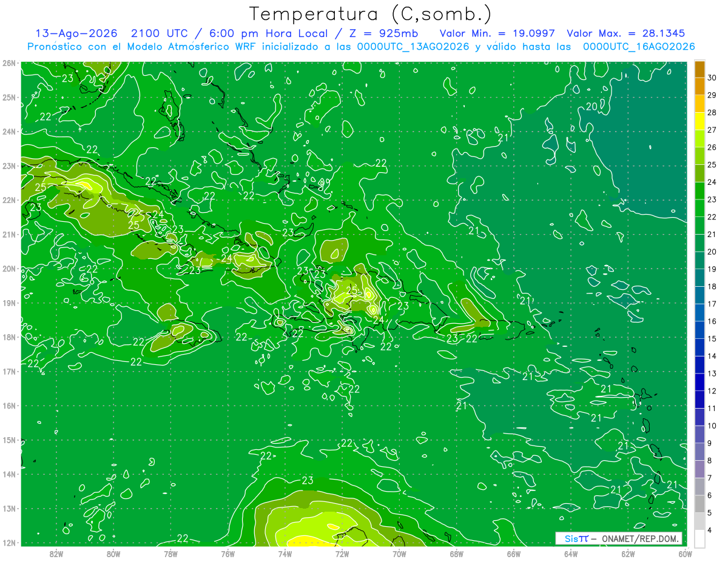
Task: Click the '26' label on the color scale
Action: click(712, 147)
